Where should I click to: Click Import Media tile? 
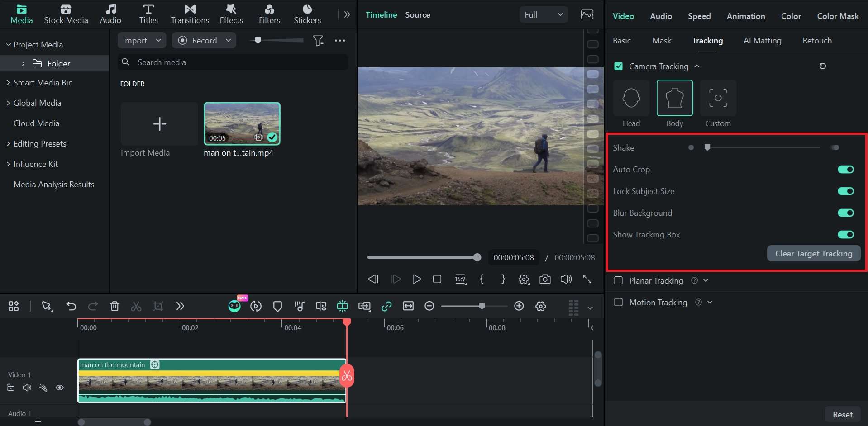159,124
